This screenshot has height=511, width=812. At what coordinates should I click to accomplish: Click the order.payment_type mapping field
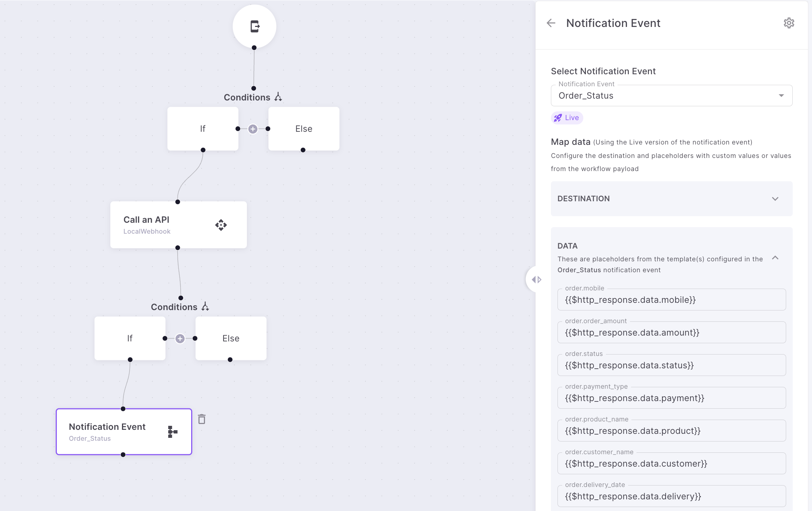[x=671, y=398]
